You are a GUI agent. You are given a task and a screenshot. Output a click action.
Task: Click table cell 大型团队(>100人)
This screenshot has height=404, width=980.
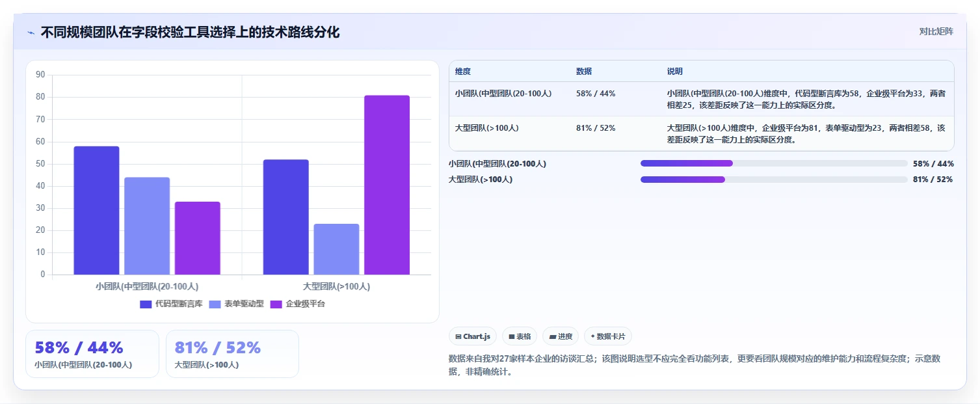(487, 128)
